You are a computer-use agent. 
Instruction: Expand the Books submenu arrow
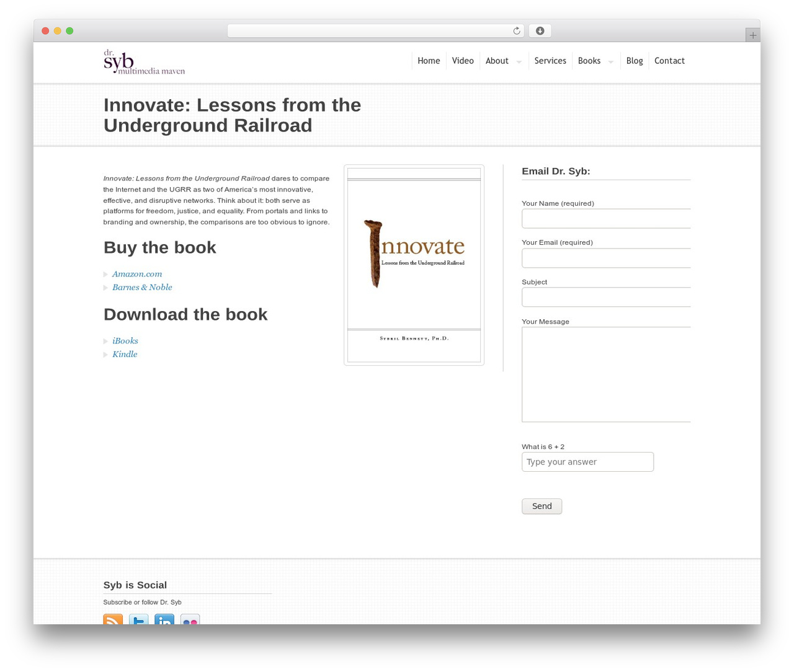click(610, 61)
